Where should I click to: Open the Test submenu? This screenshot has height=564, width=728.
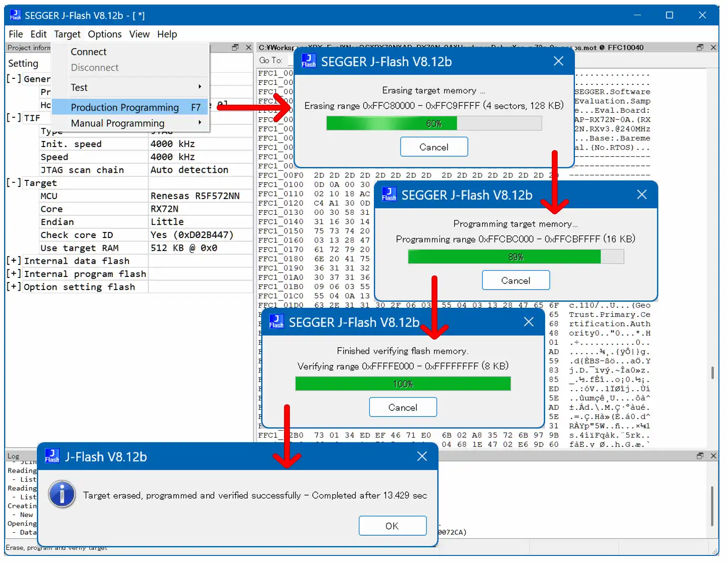130,88
